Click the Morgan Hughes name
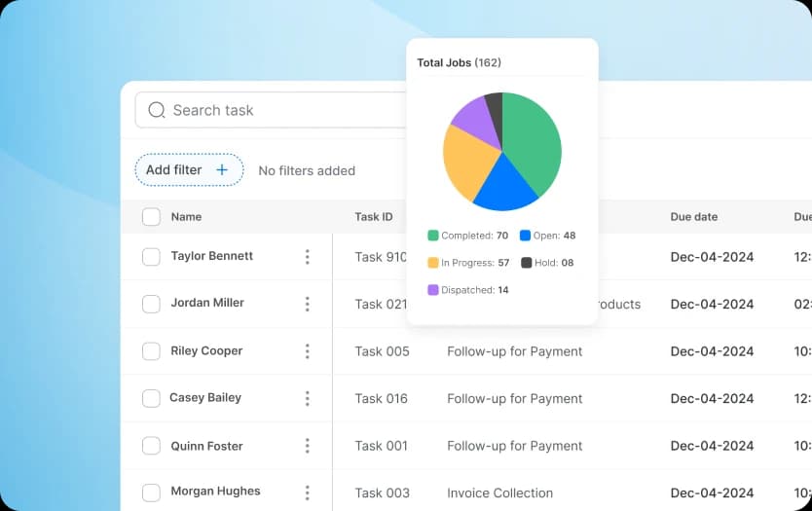This screenshot has width=812, height=511. tap(215, 491)
